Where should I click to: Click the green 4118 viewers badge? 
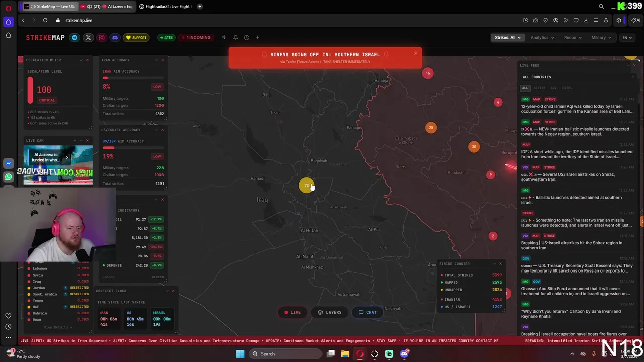(x=166, y=37)
